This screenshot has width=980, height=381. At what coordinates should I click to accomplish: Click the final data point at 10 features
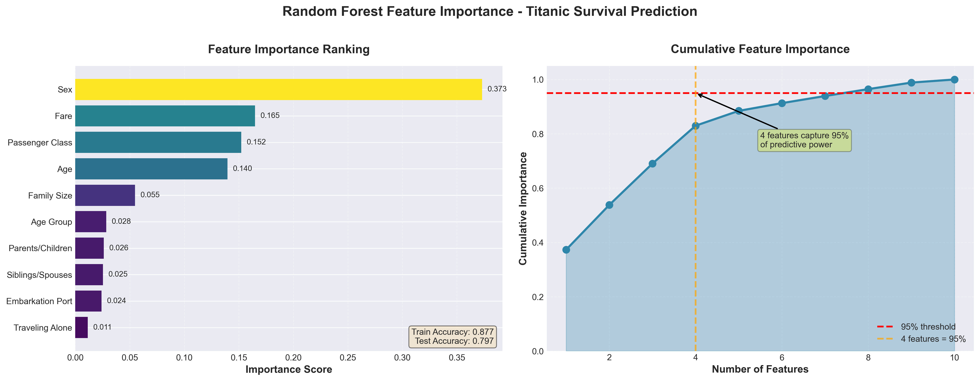tap(954, 80)
